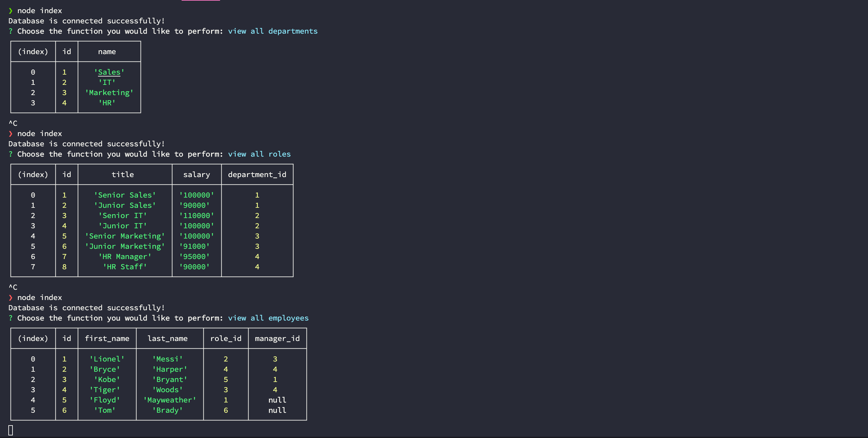868x438 pixels.
Task: Select 'Mayweather' in the employees table
Action: (169, 400)
